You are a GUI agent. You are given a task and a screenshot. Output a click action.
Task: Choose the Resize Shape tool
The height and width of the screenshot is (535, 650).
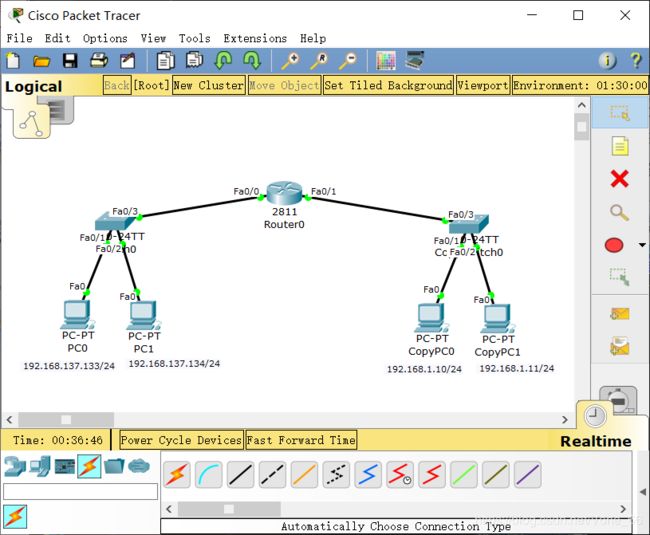point(619,276)
